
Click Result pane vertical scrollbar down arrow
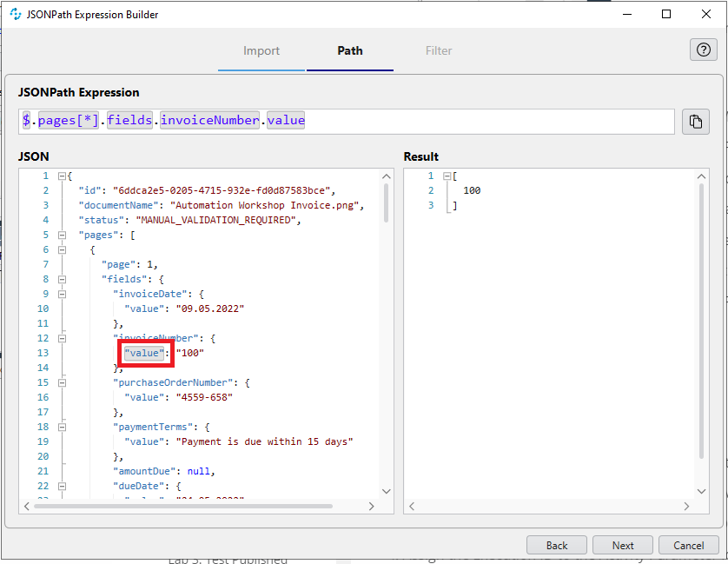pos(702,491)
